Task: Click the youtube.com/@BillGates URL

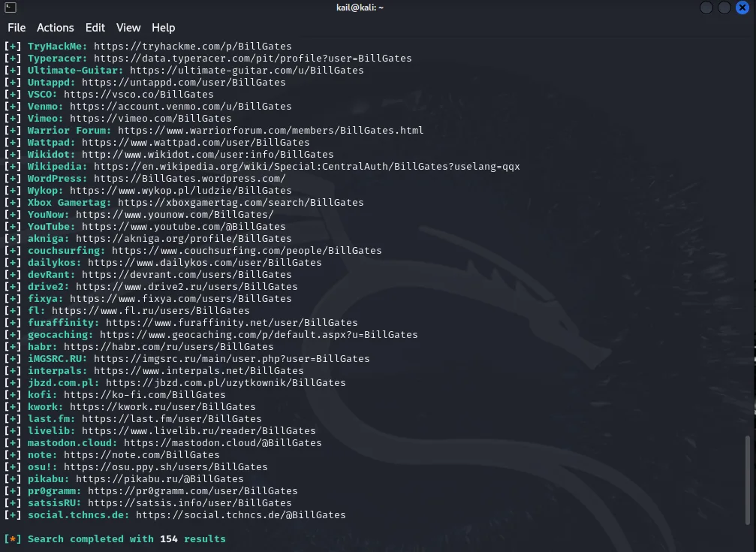Action: coord(184,227)
